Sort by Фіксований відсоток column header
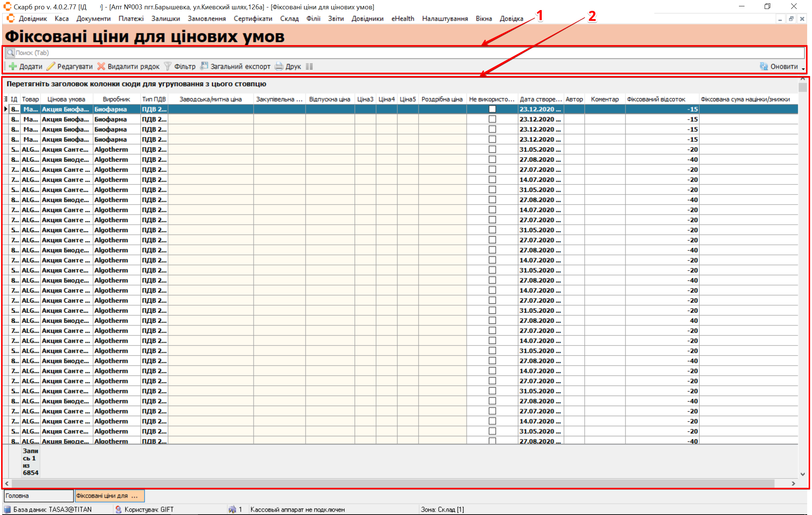812x515 pixels. click(x=656, y=99)
